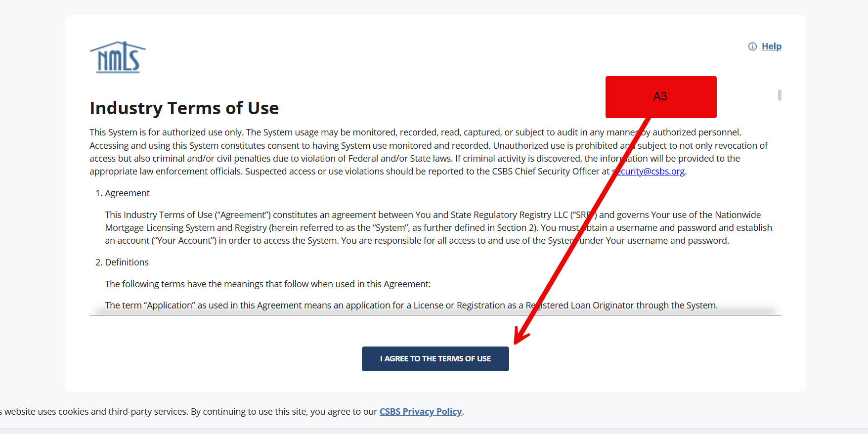Image resolution: width=868 pixels, height=434 pixels.
Task: Click the red arrow's arrowhead tip
Action: click(516, 343)
